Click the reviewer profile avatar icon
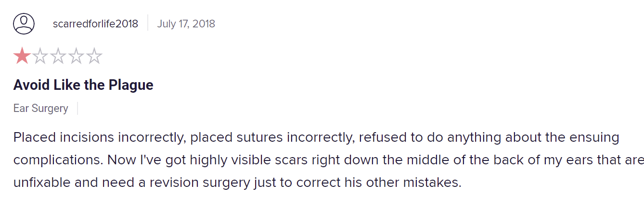 pos(24,24)
